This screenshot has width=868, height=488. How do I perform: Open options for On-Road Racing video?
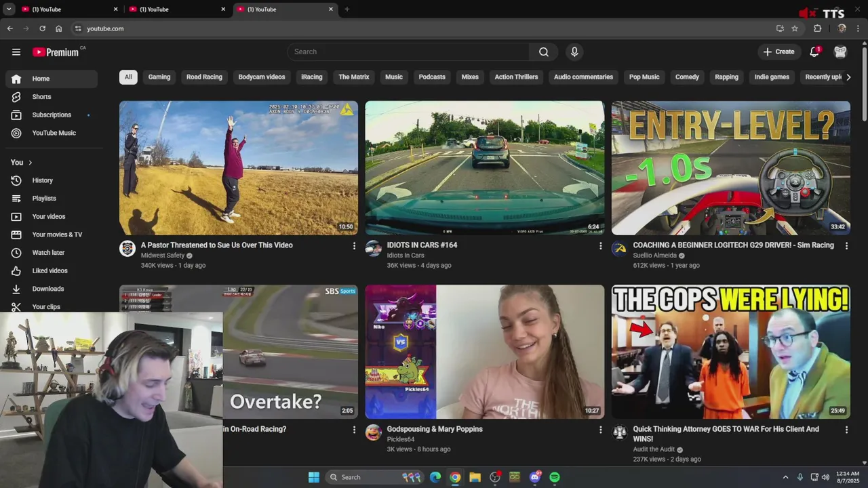point(354,430)
